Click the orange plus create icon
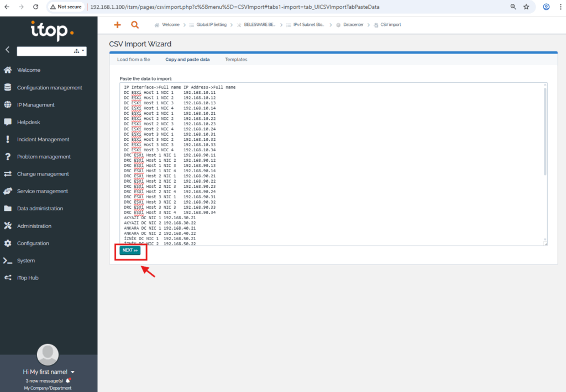566x392 pixels. pyautogui.click(x=117, y=25)
